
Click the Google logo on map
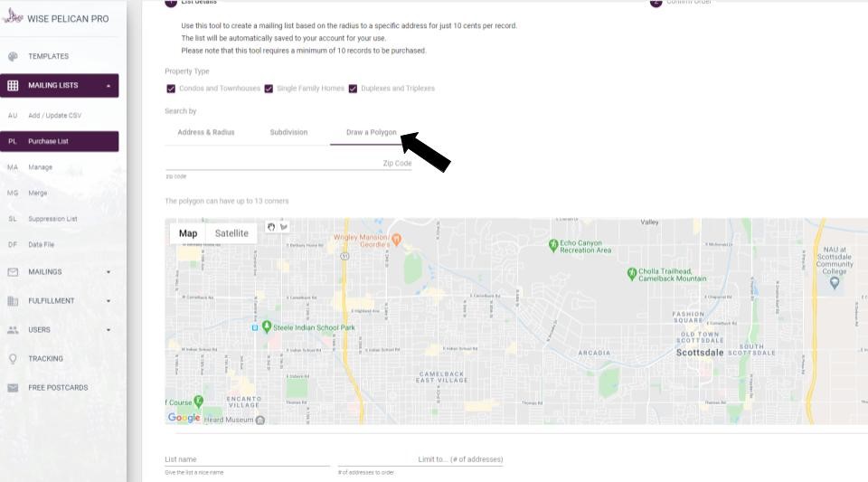pyautogui.click(x=184, y=418)
